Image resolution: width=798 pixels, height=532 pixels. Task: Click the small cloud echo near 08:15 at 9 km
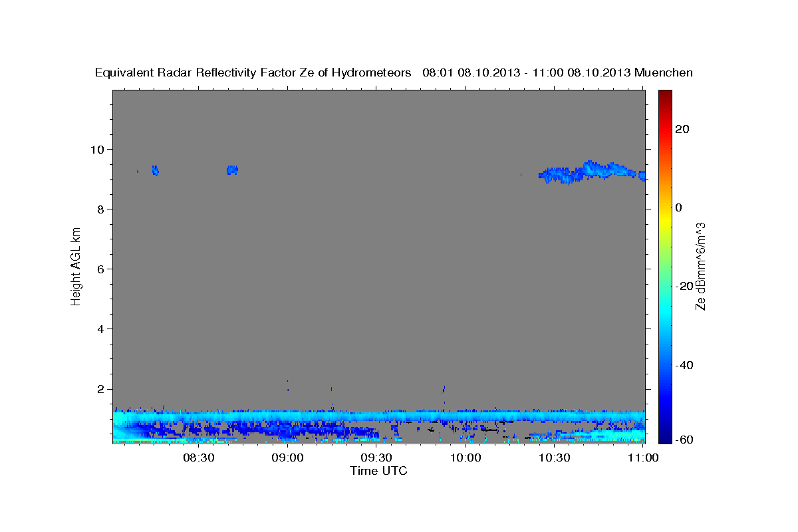(156, 170)
